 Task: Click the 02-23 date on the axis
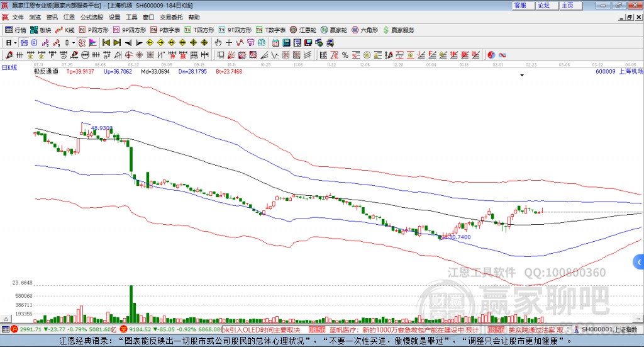point(531,64)
